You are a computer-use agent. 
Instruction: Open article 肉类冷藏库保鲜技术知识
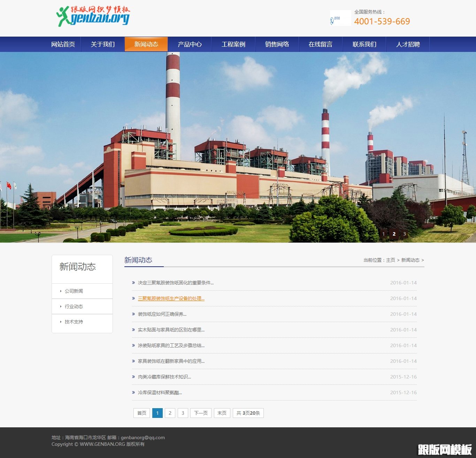click(x=164, y=377)
